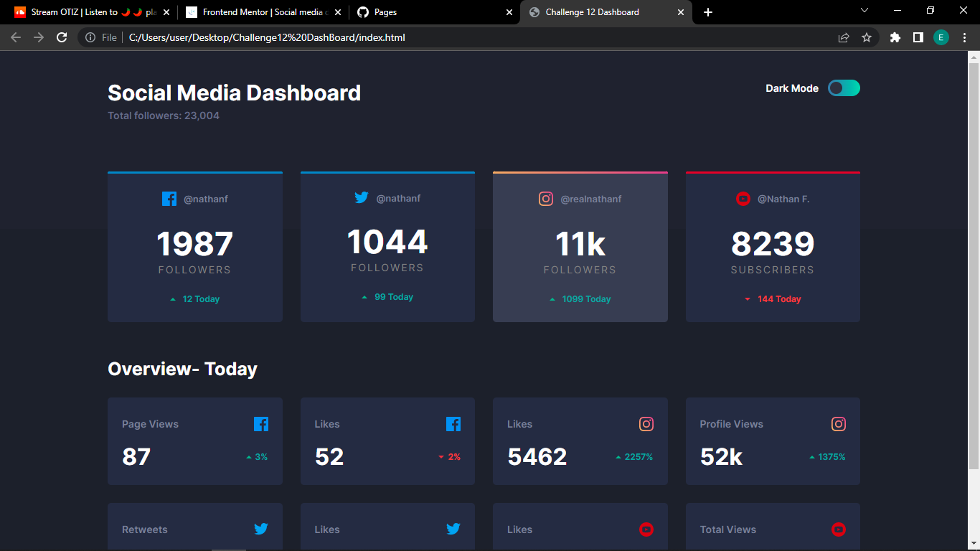Screen dimensions: 980x551
Task: Click the Facebook icon on the @nathanf followers card
Action: click(x=169, y=199)
